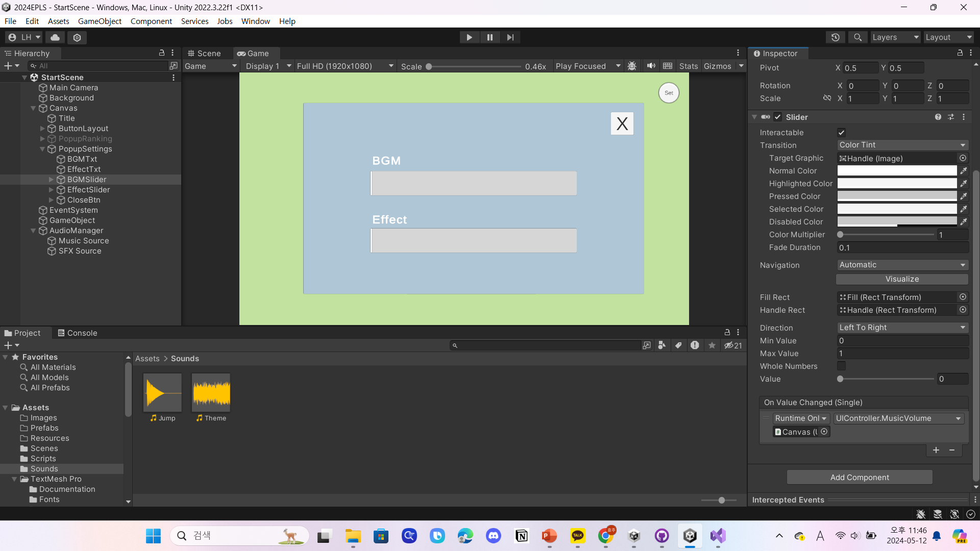Click the Pressed Color swatch

pyautogui.click(x=897, y=196)
